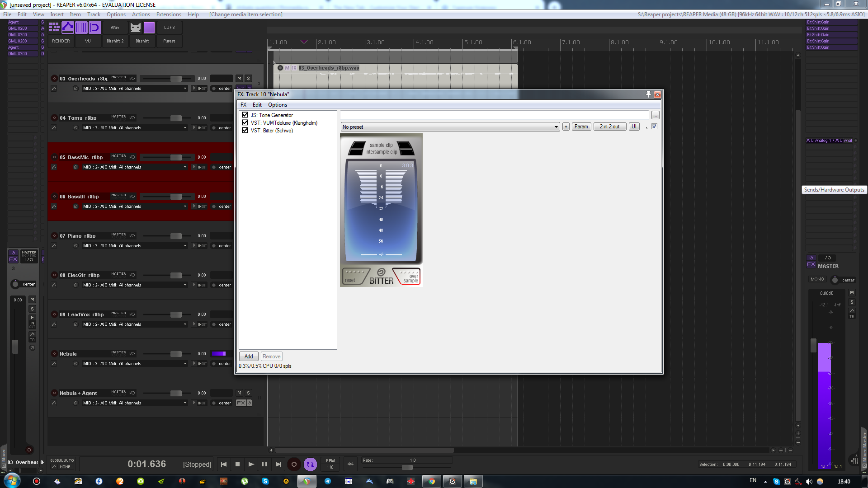
Task: Open master track FX button in mixer
Action: [x=811, y=265]
